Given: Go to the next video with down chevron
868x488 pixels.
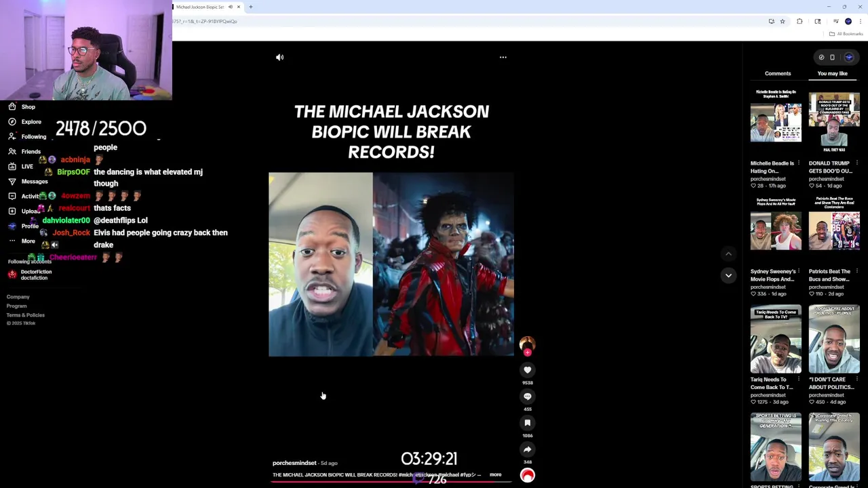Looking at the screenshot, I should point(728,275).
